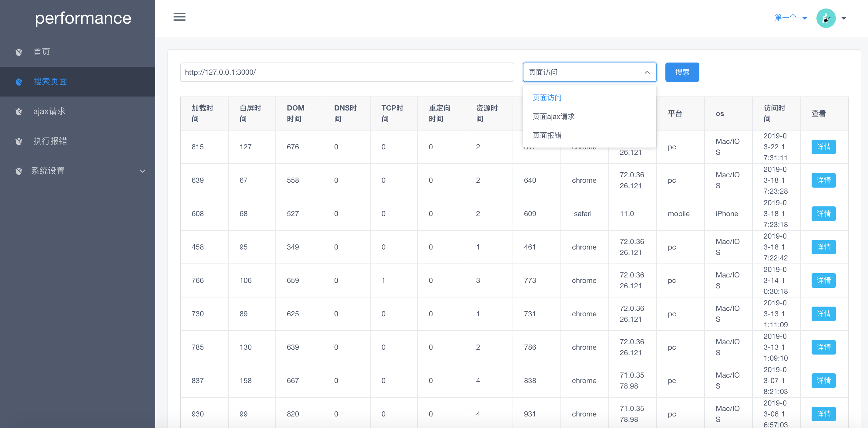This screenshot has height=428, width=868.
Task: Toggle the hamburger sidebar menu icon
Action: pyautogui.click(x=179, y=17)
